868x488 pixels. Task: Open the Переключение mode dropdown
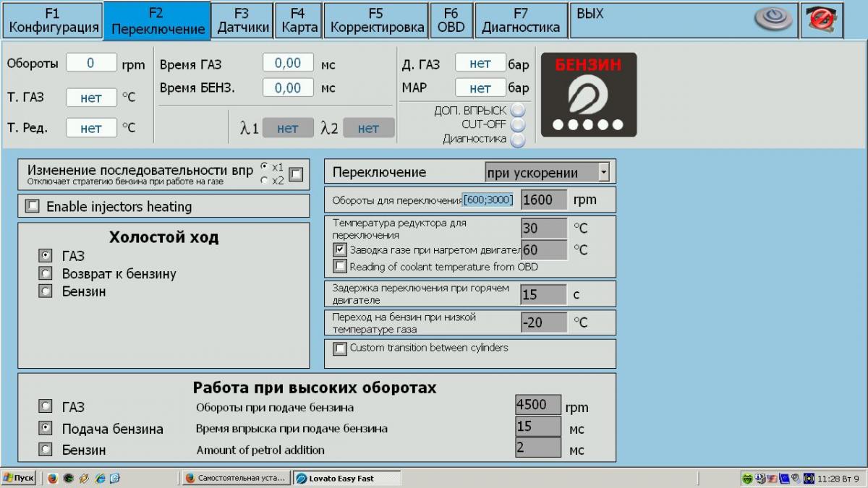pyautogui.click(x=603, y=173)
